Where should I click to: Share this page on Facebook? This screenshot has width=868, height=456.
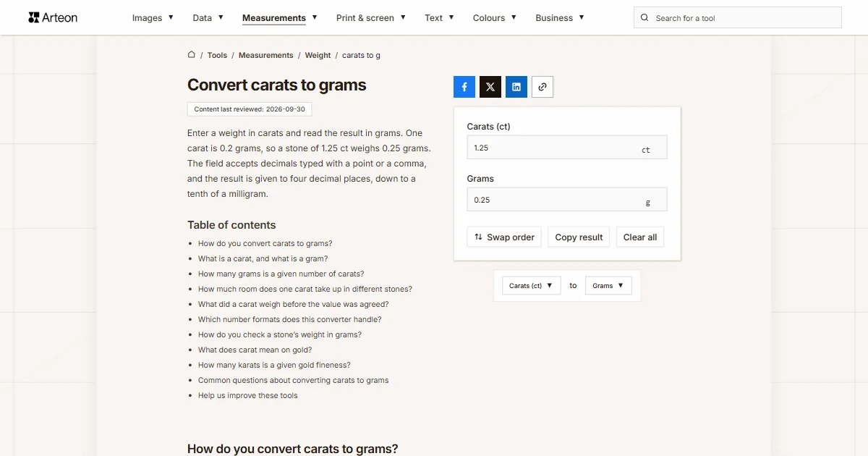[464, 87]
